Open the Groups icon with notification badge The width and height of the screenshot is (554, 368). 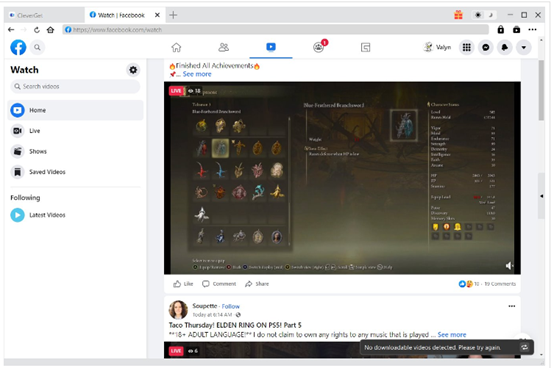[319, 47]
